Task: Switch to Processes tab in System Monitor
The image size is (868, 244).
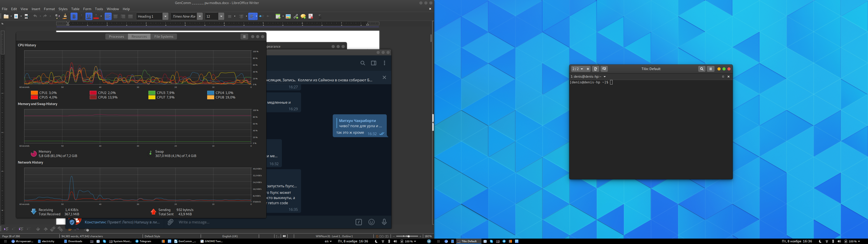Action: click(x=117, y=36)
